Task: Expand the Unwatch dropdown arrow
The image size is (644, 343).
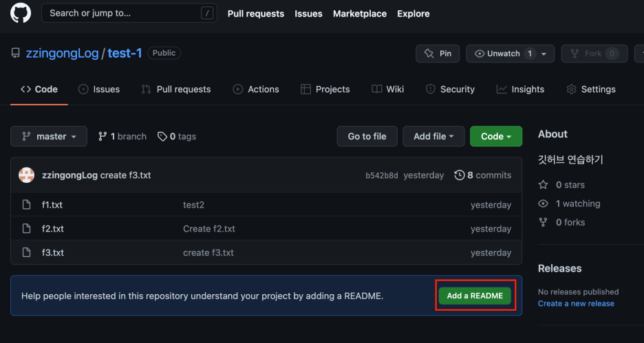Action: (544, 54)
